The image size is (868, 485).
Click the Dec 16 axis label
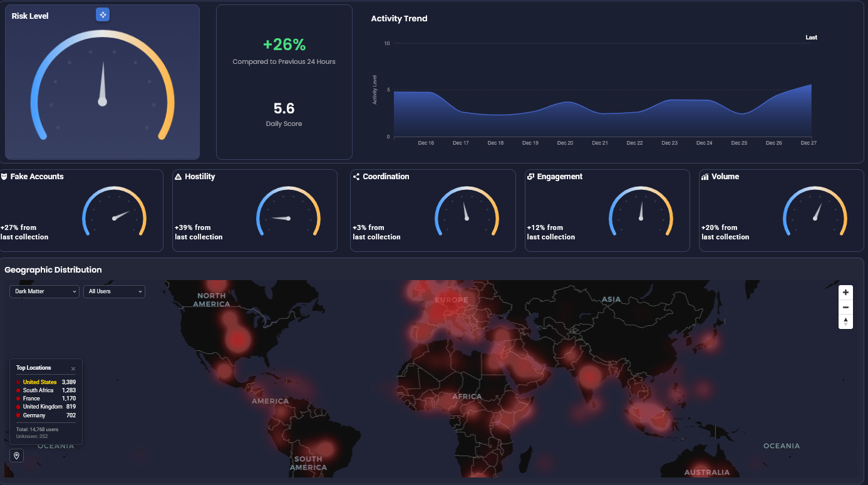(x=426, y=143)
